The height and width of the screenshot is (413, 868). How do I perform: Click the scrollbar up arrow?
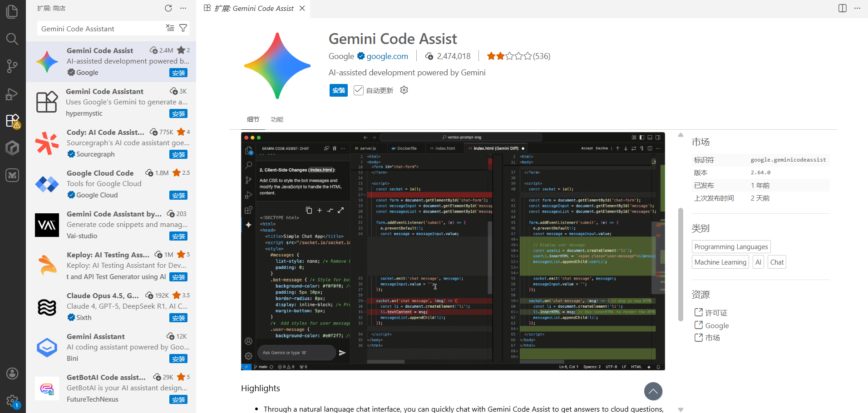(681, 135)
